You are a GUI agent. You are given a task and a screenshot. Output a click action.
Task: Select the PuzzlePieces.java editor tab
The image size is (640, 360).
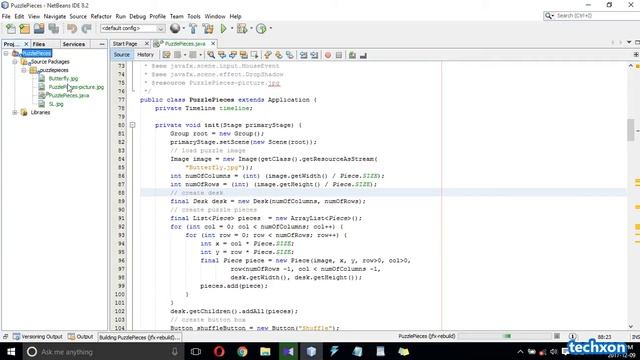[185, 44]
